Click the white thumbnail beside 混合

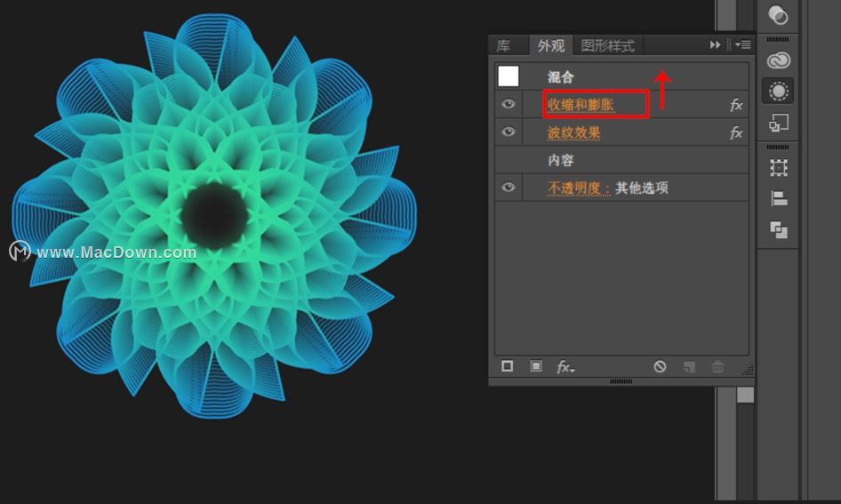point(508,76)
